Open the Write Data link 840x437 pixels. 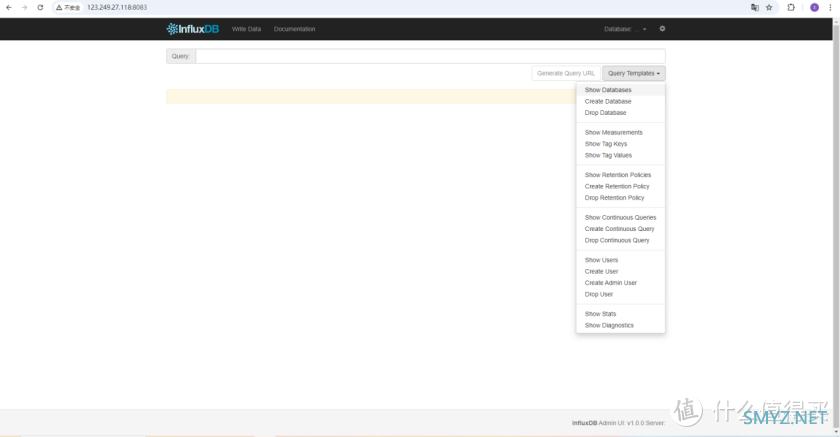point(246,29)
